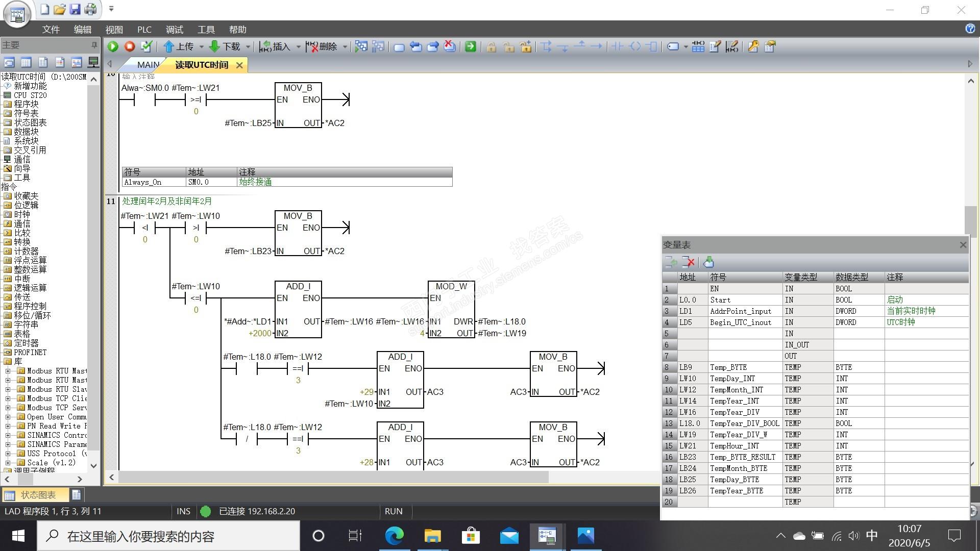Open Microsoft Edge from the taskbar
The image size is (980, 551).
click(394, 536)
